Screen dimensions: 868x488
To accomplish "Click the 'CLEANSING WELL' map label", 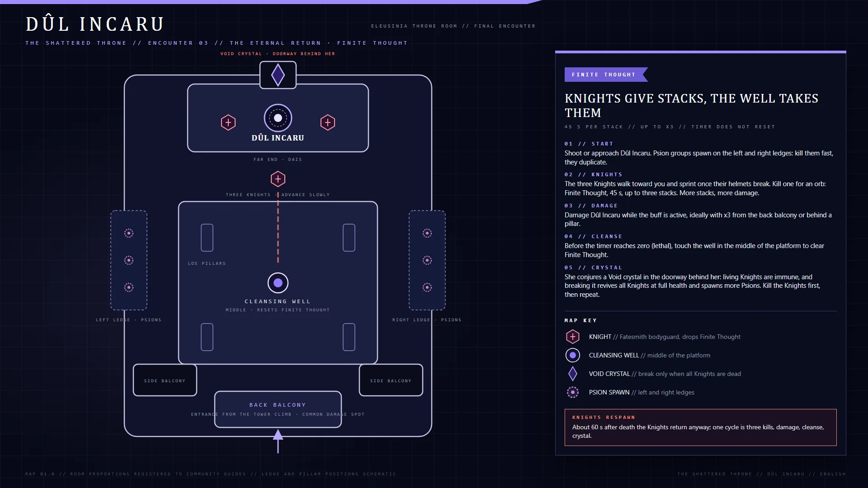I will (278, 301).
